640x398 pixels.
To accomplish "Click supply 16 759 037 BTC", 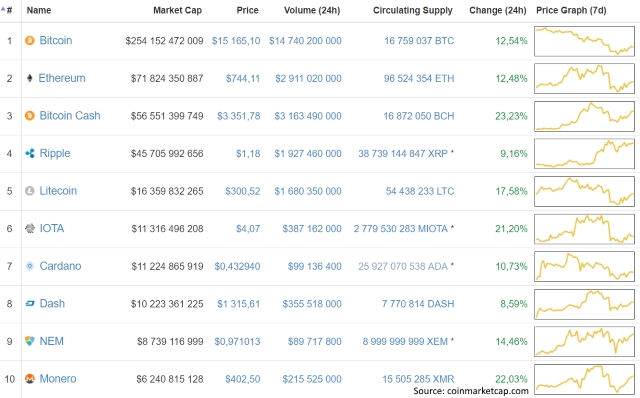I will click(x=419, y=41).
